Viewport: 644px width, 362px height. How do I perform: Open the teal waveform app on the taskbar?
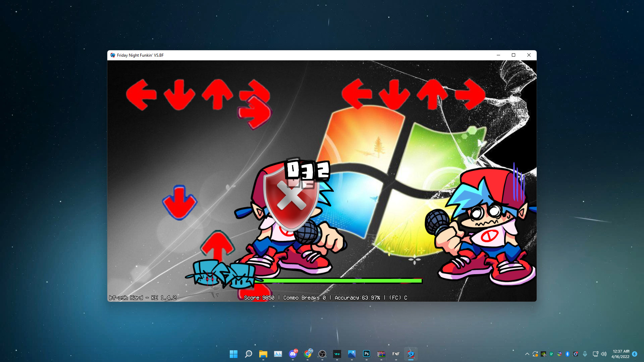tap(337, 354)
